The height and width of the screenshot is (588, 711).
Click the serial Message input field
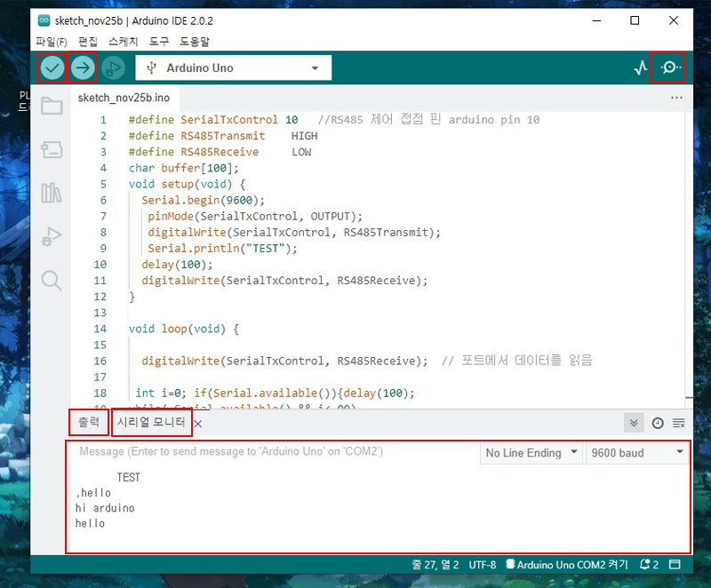(x=276, y=451)
